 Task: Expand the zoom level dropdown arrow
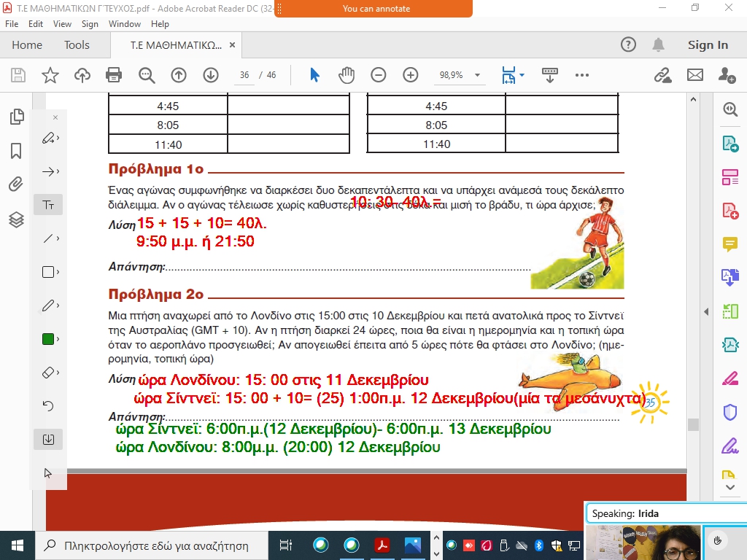point(477,75)
